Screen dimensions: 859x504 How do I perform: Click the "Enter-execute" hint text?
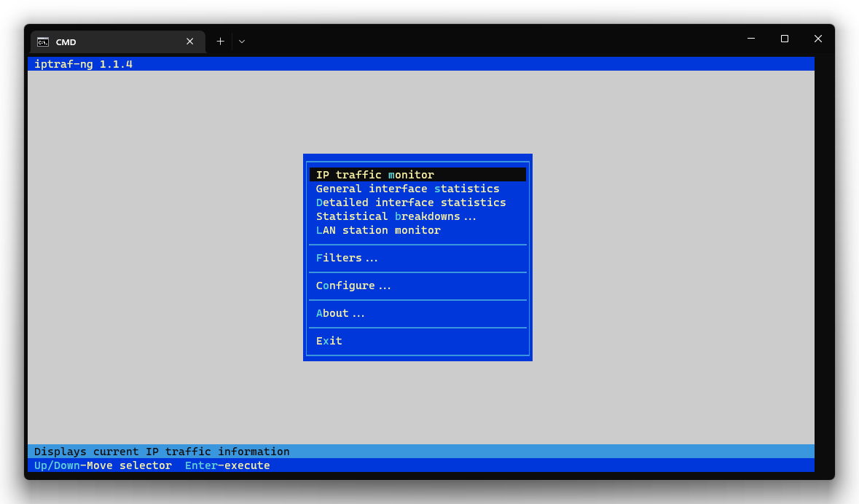(x=227, y=465)
